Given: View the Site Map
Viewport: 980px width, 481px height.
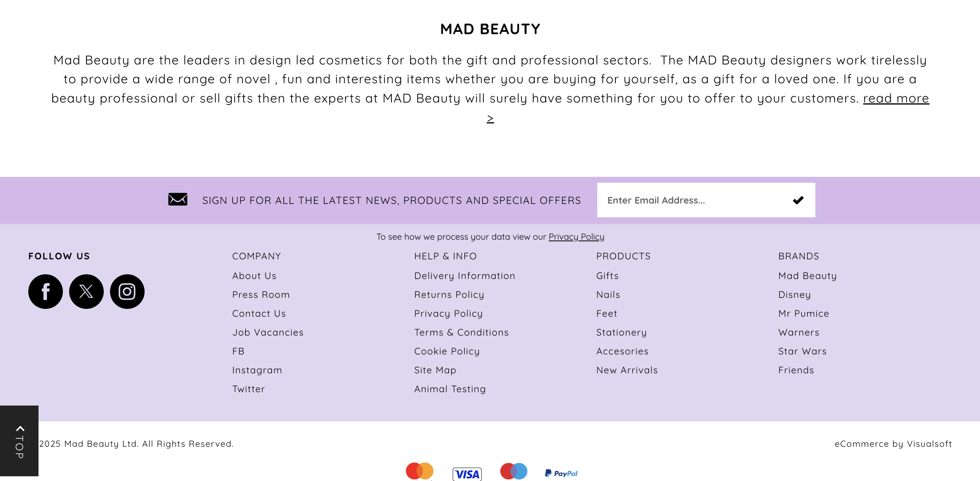Looking at the screenshot, I should coord(435,370).
